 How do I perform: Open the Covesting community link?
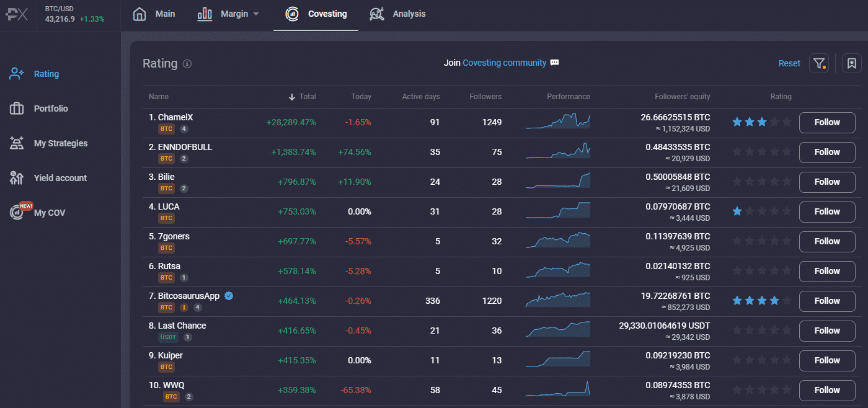[x=504, y=63]
